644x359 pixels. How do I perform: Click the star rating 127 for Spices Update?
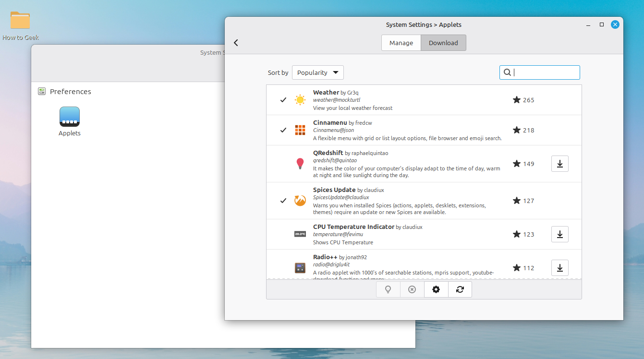523,201
